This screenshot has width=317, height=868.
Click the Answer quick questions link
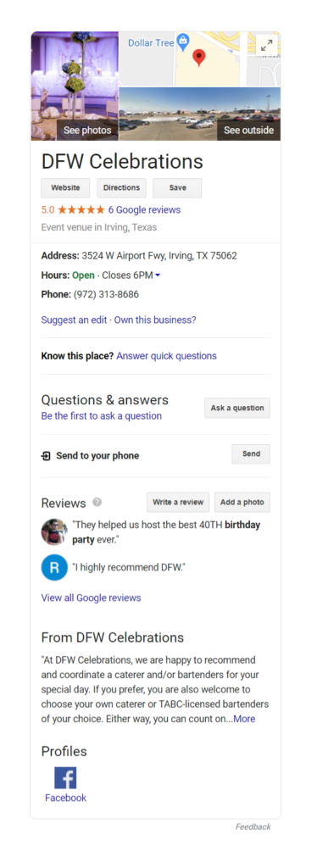[x=166, y=356]
